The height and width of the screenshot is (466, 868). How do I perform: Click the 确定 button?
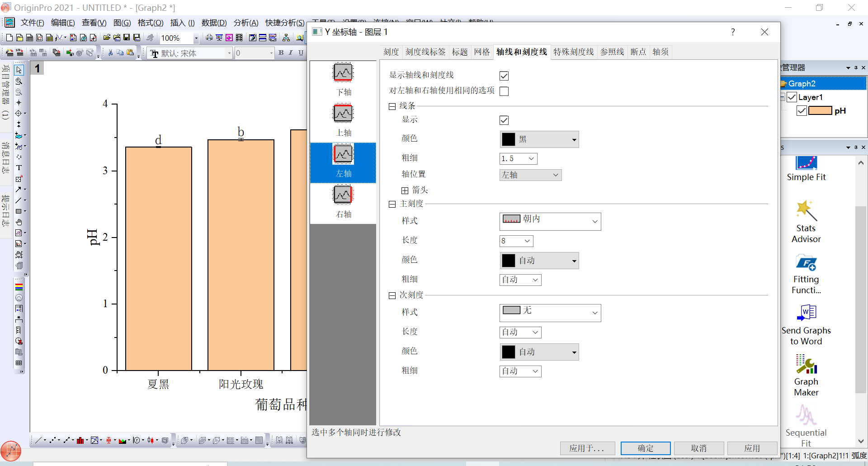pyautogui.click(x=645, y=448)
